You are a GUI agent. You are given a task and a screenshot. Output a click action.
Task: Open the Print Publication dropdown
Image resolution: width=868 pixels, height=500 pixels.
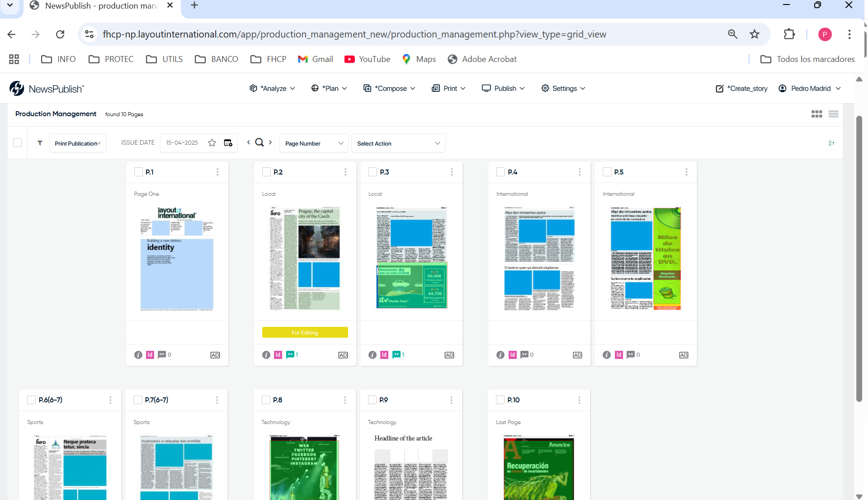point(78,143)
